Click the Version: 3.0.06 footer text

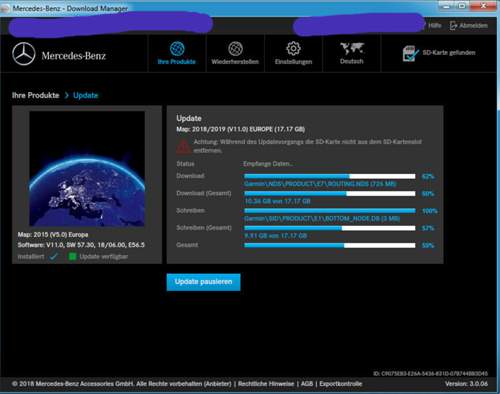click(467, 384)
